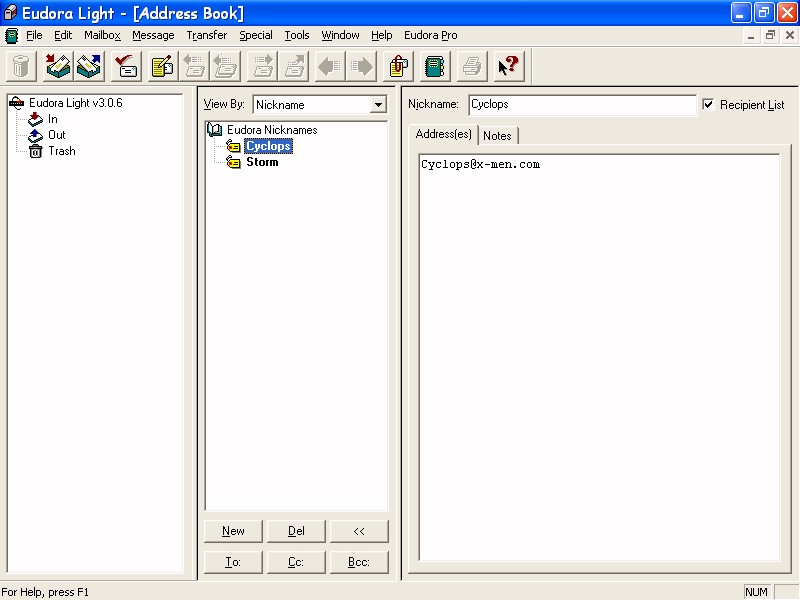Click the trash can Delete toolbar icon
The width and height of the screenshot is (800, 600).
point(21,66)
